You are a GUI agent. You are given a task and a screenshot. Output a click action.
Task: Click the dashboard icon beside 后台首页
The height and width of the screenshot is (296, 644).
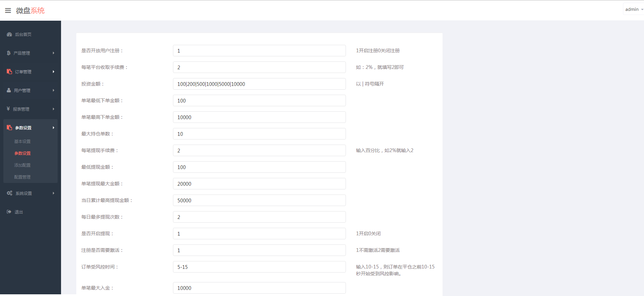(x=9, y=34)
